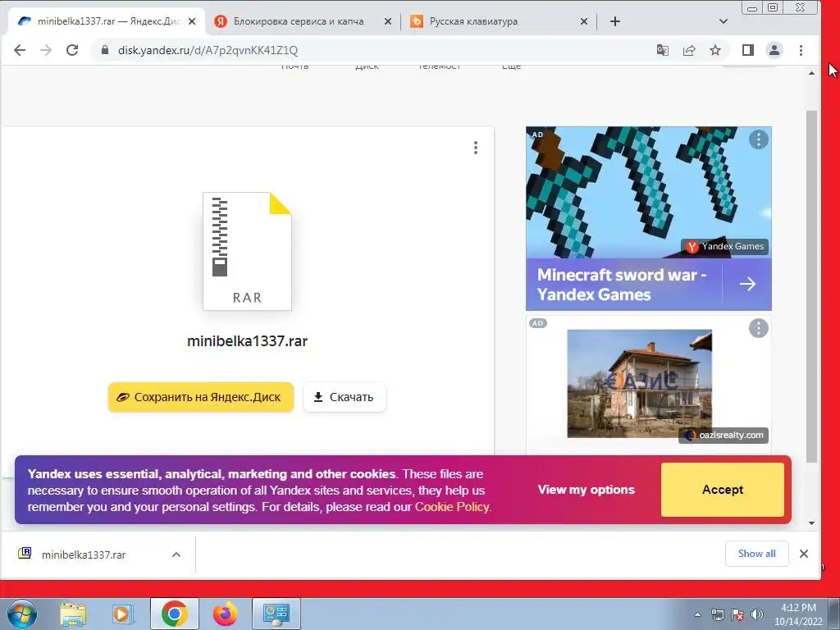
Task: Click the control panel taskbar icon
Action: click(x=276, y=614)
